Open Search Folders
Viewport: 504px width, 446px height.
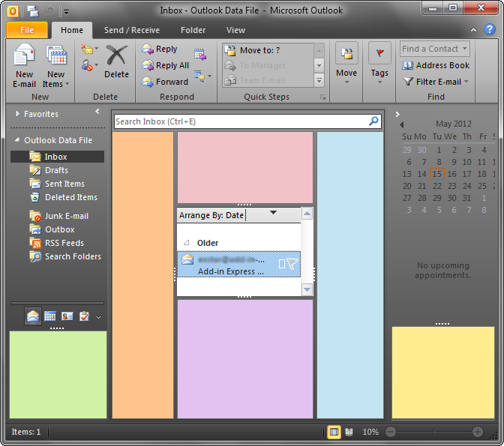click(65, 256)
